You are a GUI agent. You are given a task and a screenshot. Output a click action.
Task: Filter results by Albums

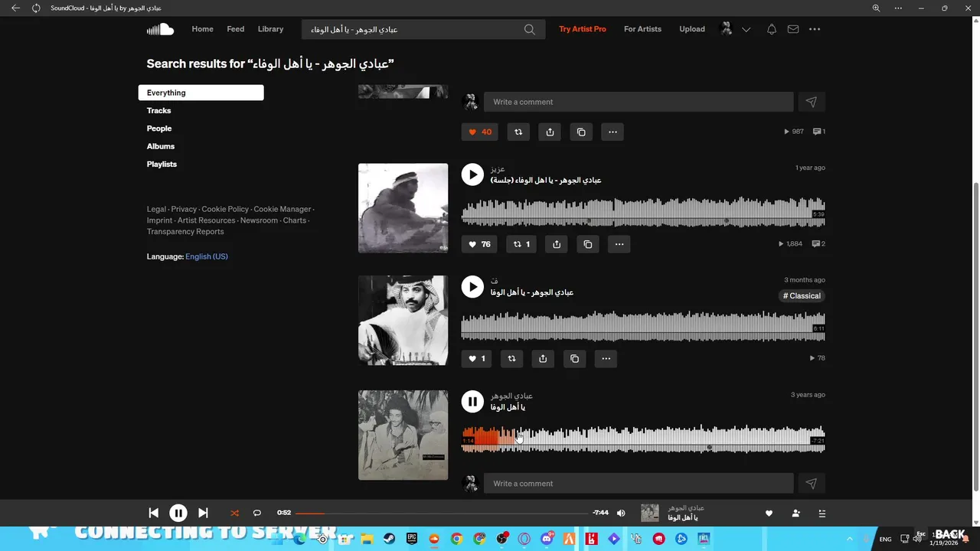[161, 146]
